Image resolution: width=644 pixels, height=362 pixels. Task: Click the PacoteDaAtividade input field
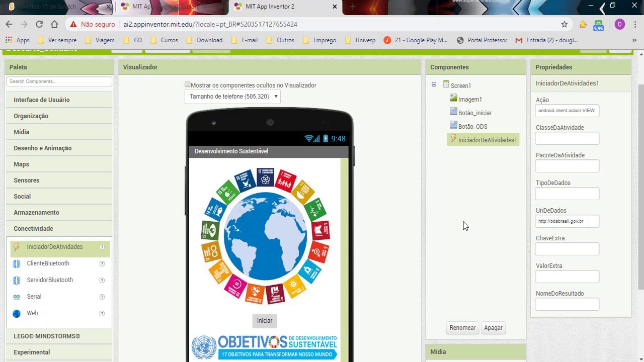[567, 166]
